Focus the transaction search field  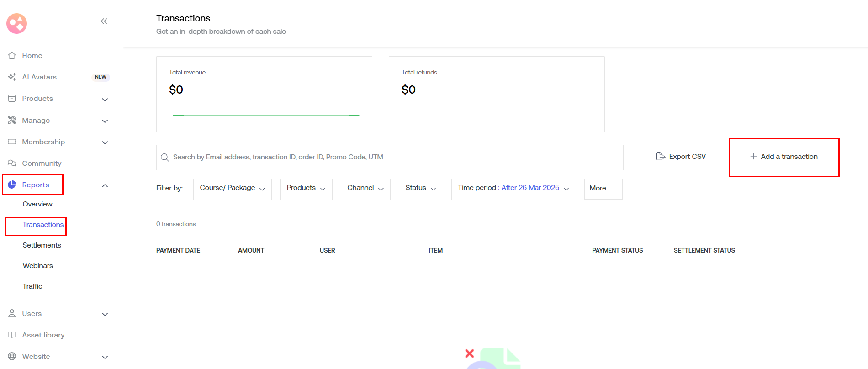393,157
